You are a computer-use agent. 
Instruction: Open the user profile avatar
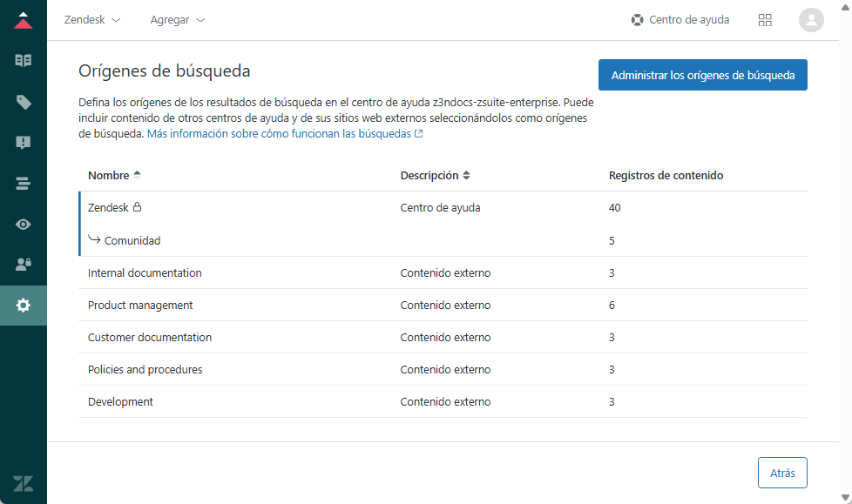coord(811,20)
